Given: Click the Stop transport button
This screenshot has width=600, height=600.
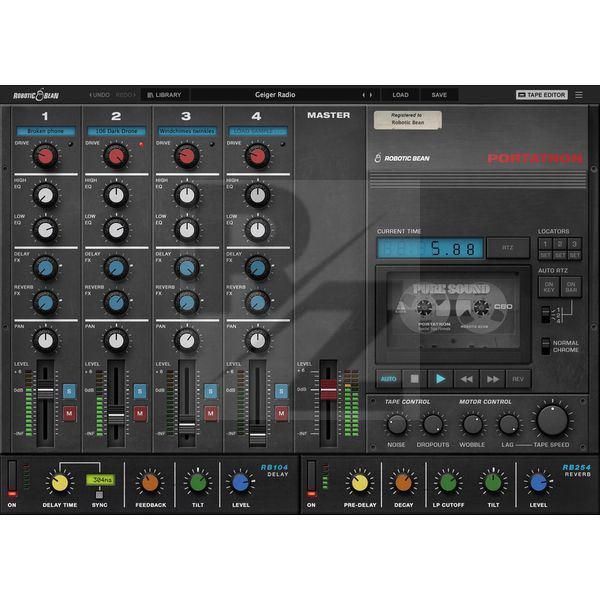Looking at the screenshot, I should (x=414, y=379).
